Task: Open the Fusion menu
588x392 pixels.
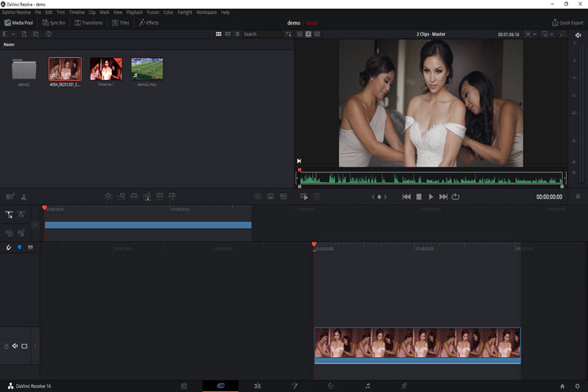Action: 153,12
